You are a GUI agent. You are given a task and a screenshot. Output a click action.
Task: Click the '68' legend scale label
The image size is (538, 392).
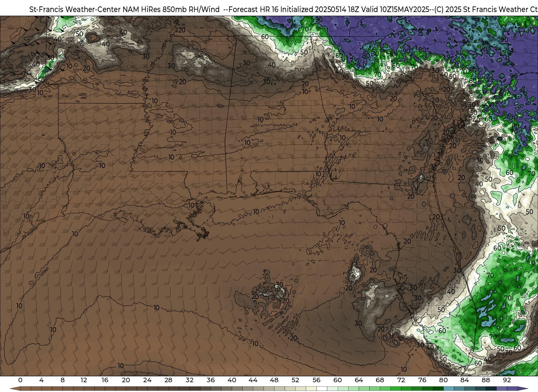380,380
